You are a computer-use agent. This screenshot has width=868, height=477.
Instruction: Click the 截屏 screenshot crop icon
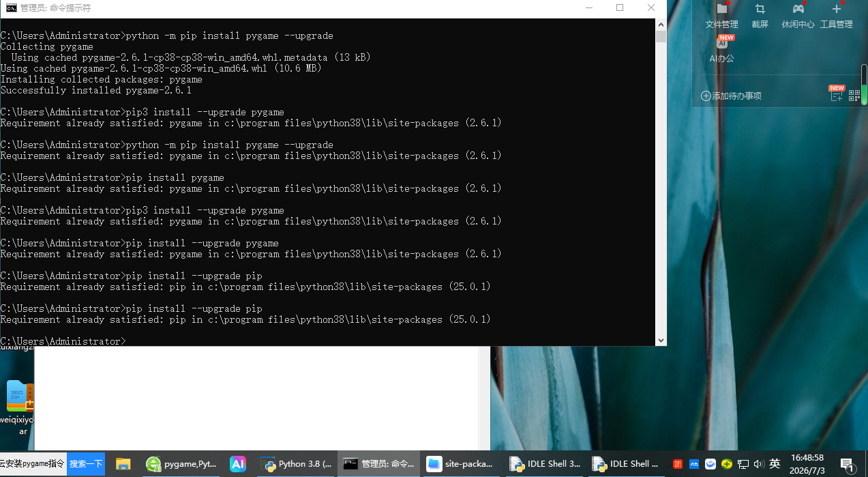[x=760, y=9]
